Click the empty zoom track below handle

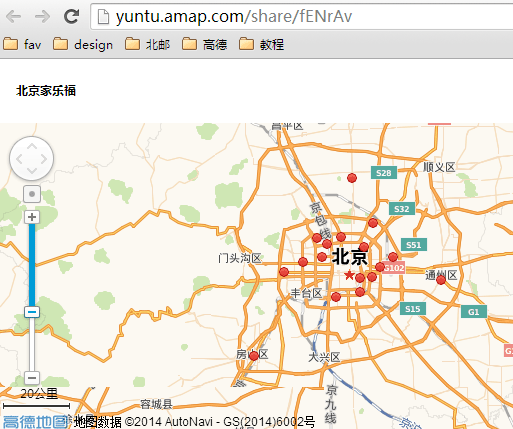click(32, 344)
